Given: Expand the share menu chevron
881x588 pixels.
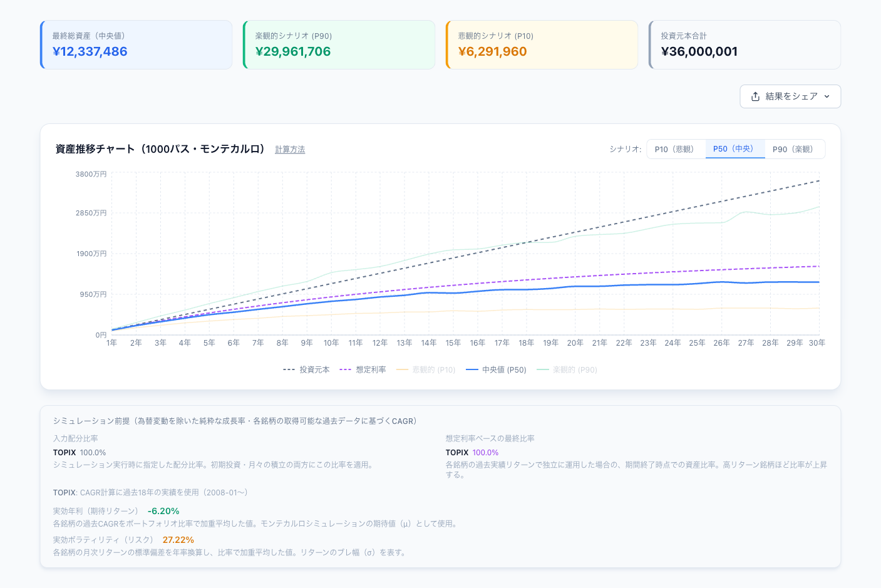Looking at the screenshot, I should (827, 96).
